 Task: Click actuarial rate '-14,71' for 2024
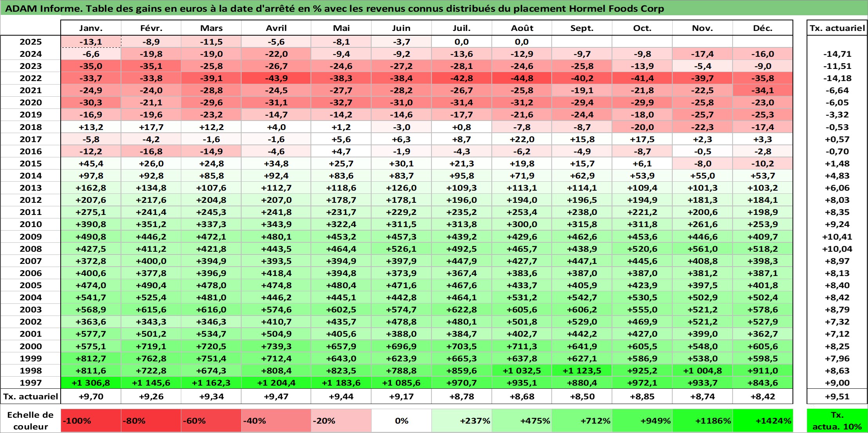pyautogui.click(x=837, y=54)
